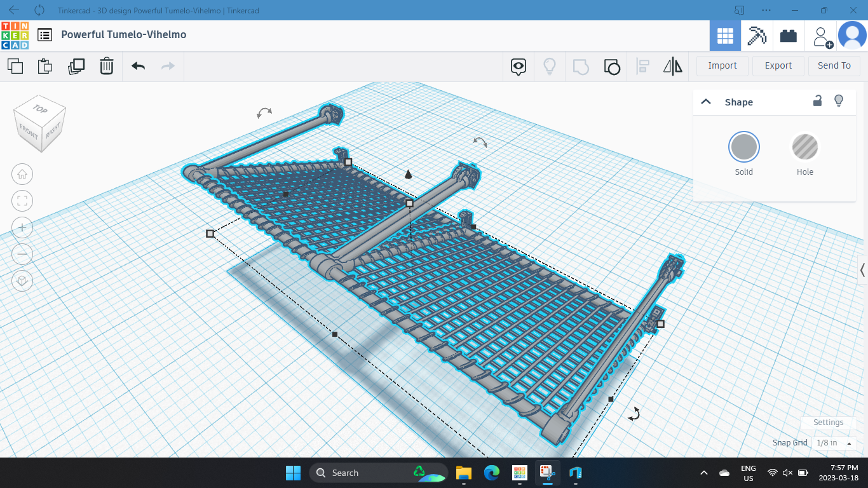Viewport: 868px width, 488px height.
Task: Click the black cone height handle
Action: tap(408, 174)
